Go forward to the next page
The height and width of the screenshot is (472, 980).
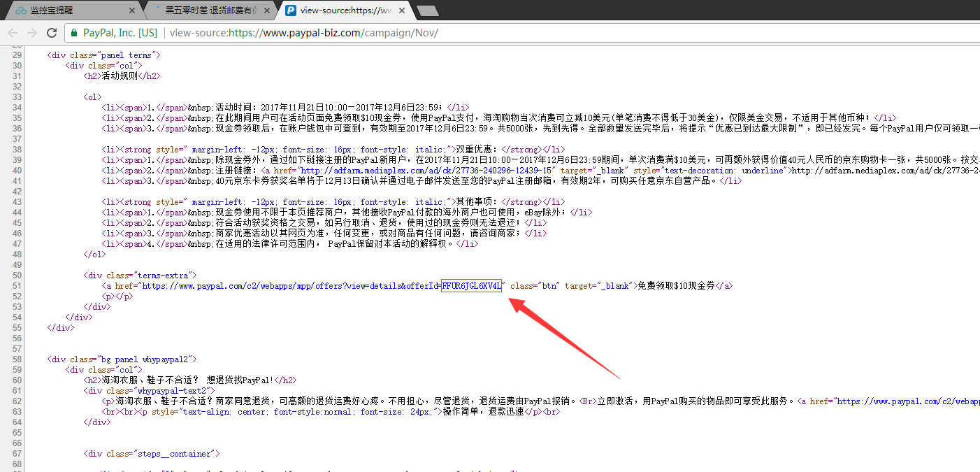32,33
